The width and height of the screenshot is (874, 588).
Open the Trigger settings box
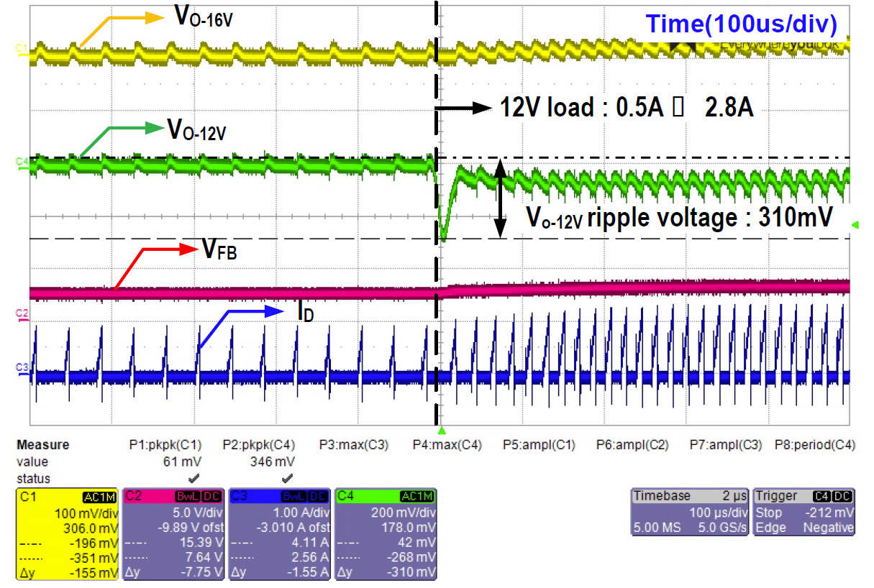pos(805,513)
